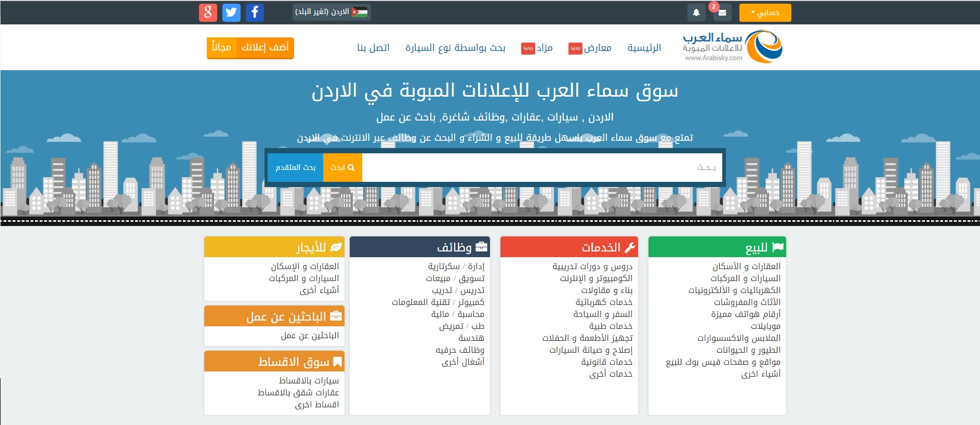Click the بحث المتقدم advanced search button

tap(295, 167)
